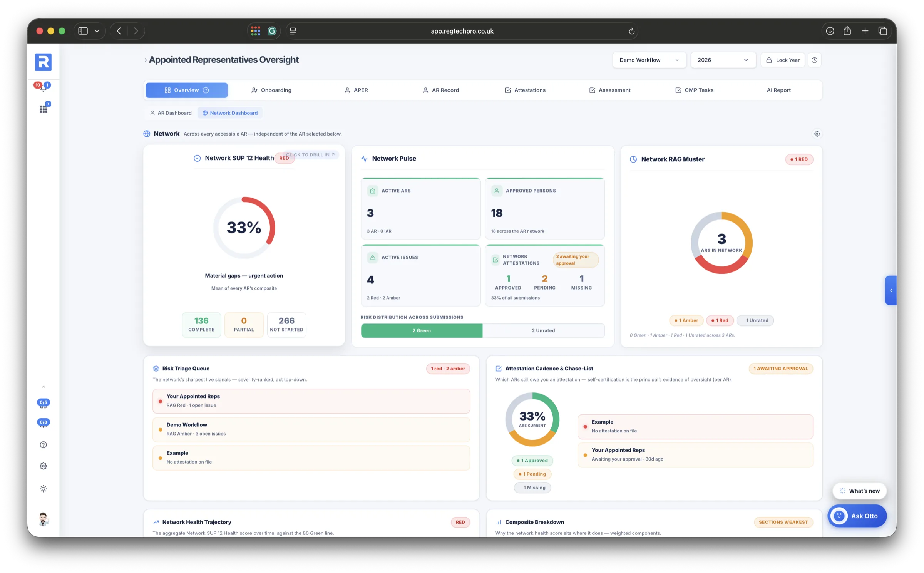Open the Example no attestation row in Chase-List
The height and width of the screenshot is (573, 924).
coord(695,427)
